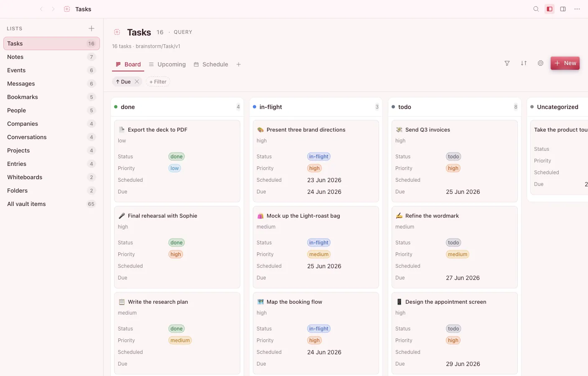Click the Design appointment screen phone icon

pyautogui.click(x=399, y=302)
